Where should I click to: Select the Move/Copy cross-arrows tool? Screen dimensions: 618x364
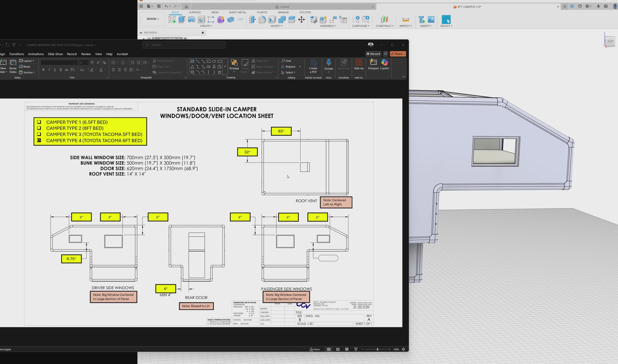click(x=301, y=20)
